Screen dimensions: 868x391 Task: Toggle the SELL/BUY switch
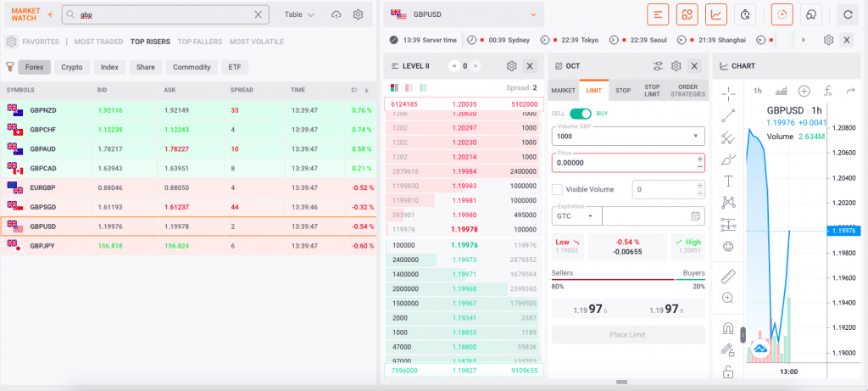point(581,114)
